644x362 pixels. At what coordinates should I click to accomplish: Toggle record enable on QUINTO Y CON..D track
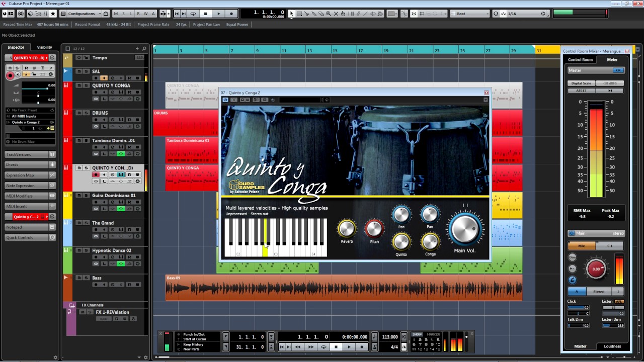[x=96, y=174]
